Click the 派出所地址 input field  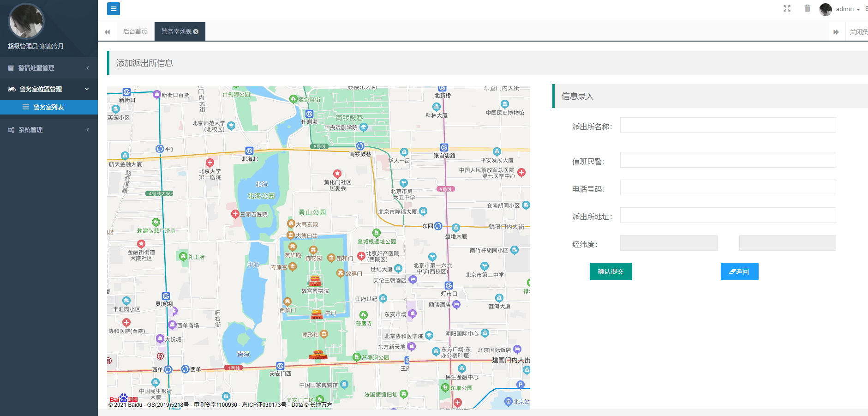pos(728,215)
